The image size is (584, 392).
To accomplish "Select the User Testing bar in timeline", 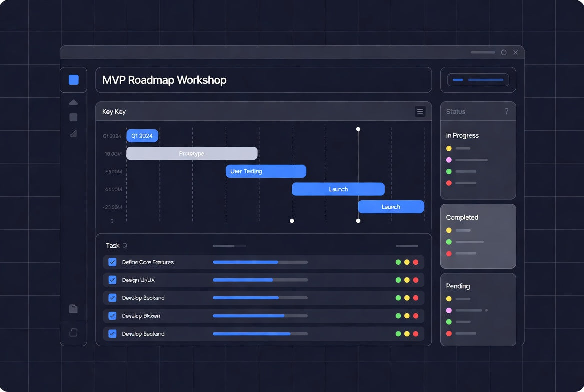I will [266, 171].
